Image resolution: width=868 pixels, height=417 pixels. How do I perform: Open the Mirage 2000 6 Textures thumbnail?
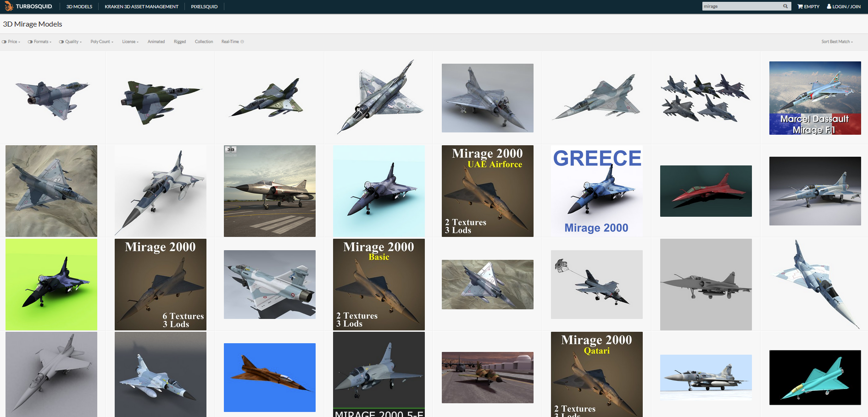coord(161,285)
